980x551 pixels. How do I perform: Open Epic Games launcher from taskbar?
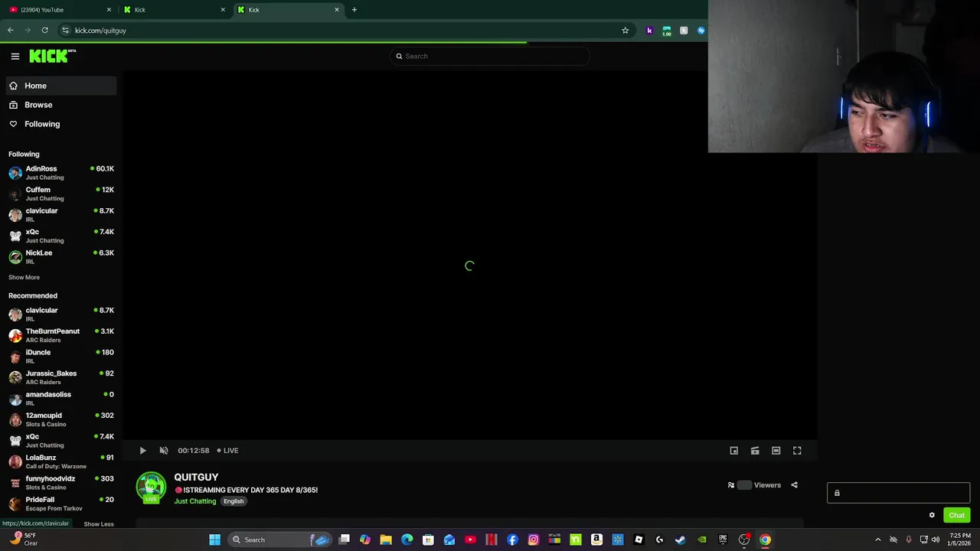click(723, 540)
